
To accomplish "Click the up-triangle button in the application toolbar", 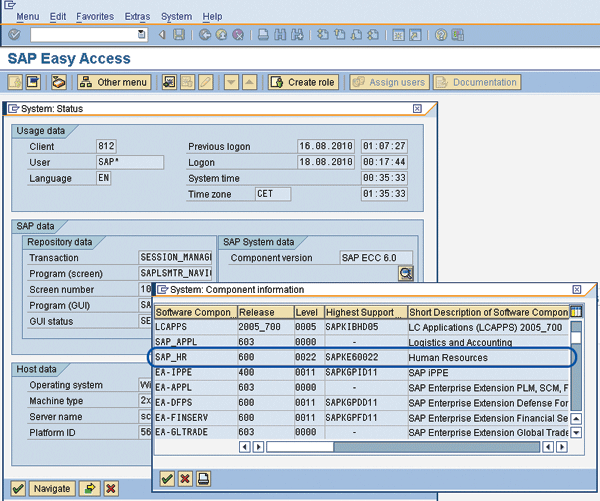I will click(x=250, y=82).
